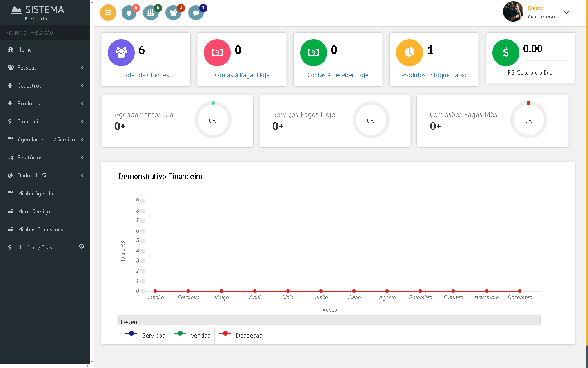This screenshot has height=368, width=588.
Task: Go to Home in the sidebar
Action: (24, 49)
